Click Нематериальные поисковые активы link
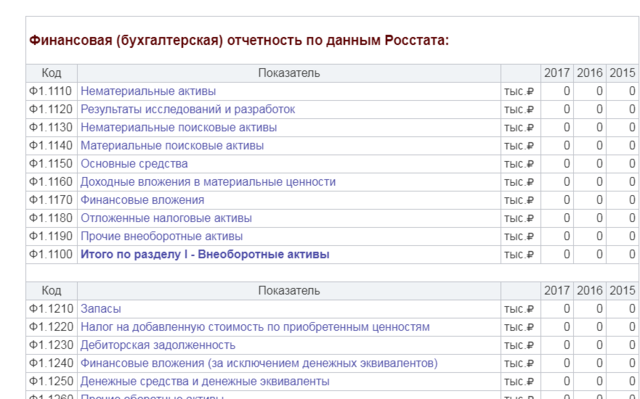This screenshot has width=640, height=399. tap(179, 127)
